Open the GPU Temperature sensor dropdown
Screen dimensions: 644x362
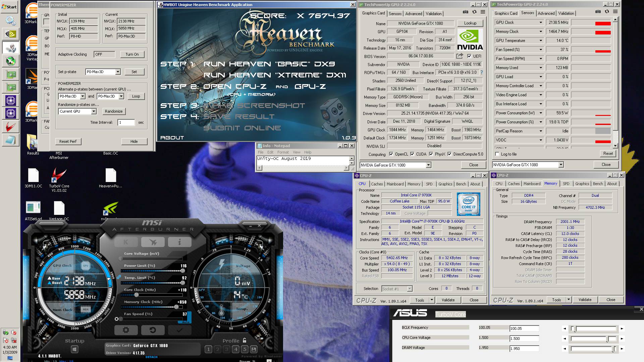click(x=541, y=41)
